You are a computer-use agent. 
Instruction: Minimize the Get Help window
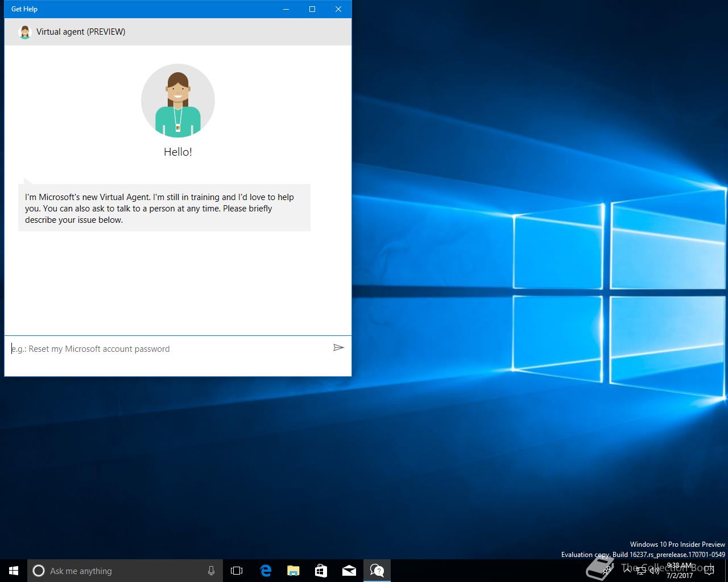(286, 9)
